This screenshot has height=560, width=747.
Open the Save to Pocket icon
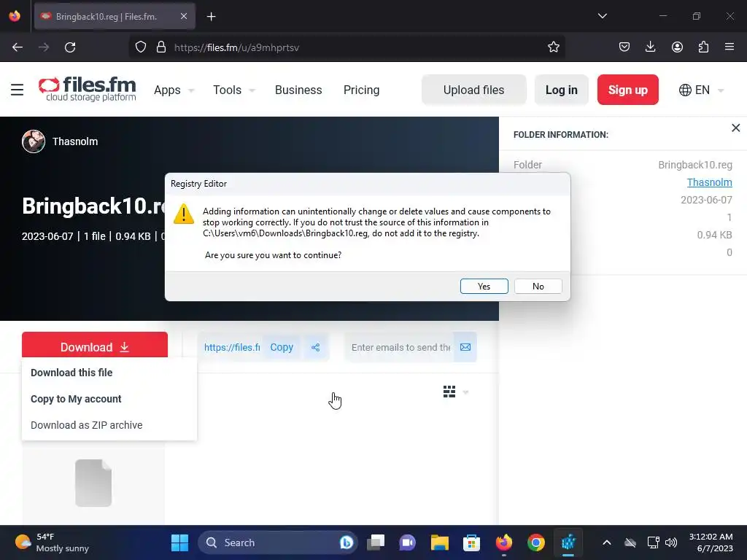point(624,47)
